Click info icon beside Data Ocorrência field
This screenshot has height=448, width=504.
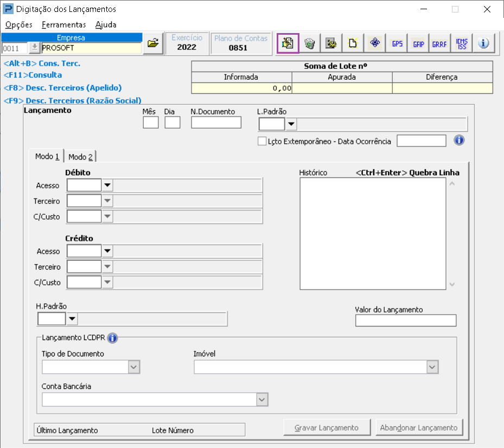click(x=459, y=140)
